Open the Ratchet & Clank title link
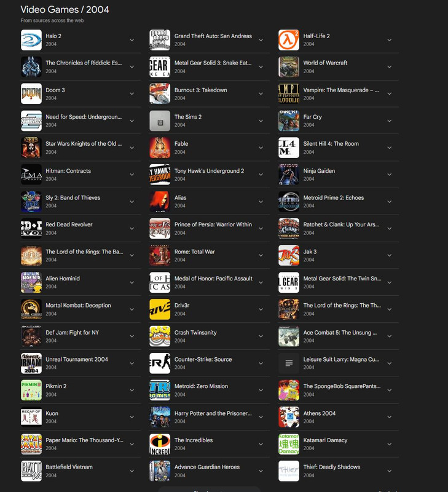Image resolution: width=448 pixels, height=492 pixels. coord(341,224)
